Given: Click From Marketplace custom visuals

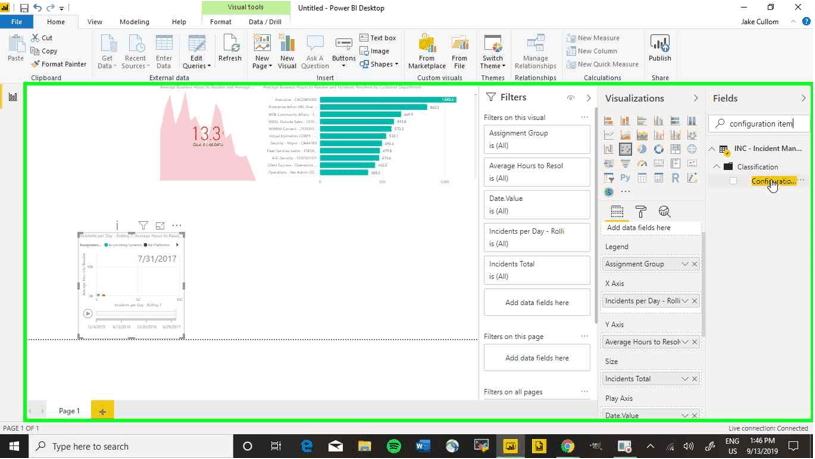Looking at the screenshot, I should 427,52.
